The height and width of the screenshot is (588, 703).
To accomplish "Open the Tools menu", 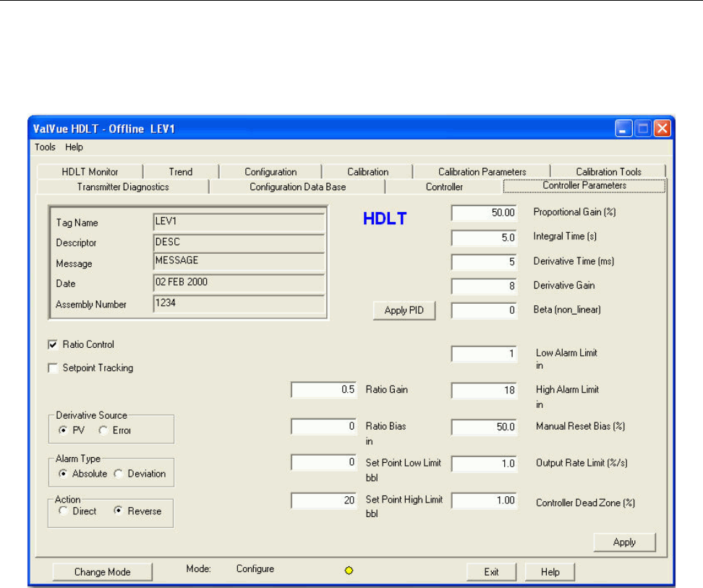I will pyautogui.click(x=45, y=147).
